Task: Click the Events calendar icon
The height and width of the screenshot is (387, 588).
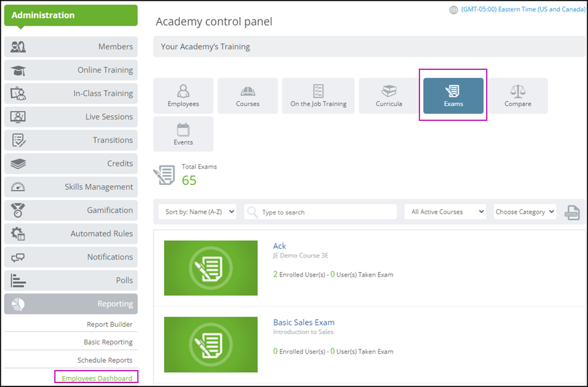Action: tap(184, 129)
